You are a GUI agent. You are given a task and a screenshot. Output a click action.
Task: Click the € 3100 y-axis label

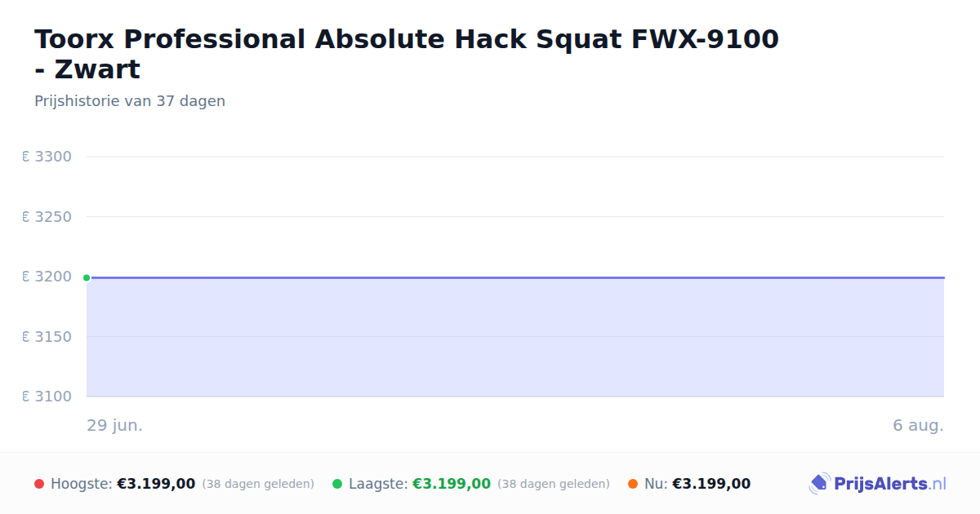[47, 397]
